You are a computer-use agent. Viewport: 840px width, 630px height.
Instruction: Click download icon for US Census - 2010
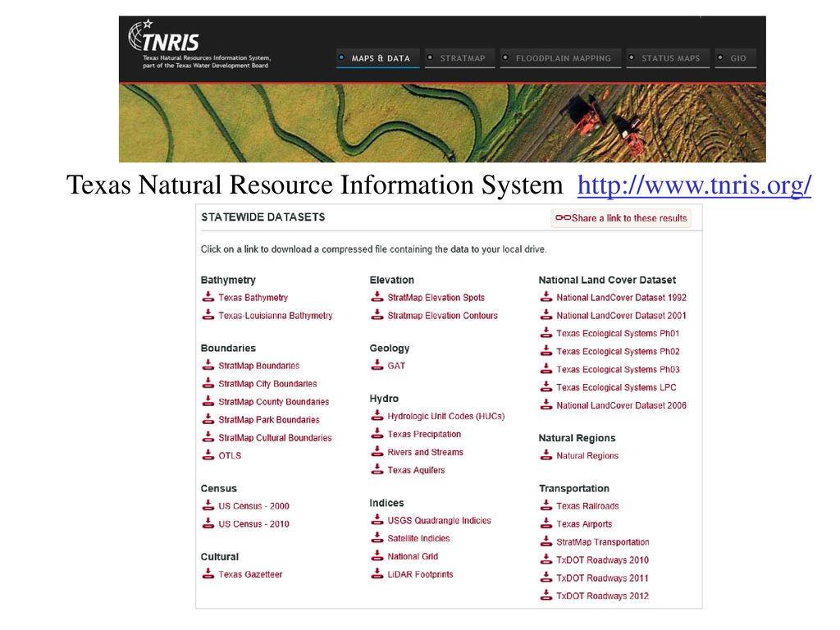pos(208,523)
